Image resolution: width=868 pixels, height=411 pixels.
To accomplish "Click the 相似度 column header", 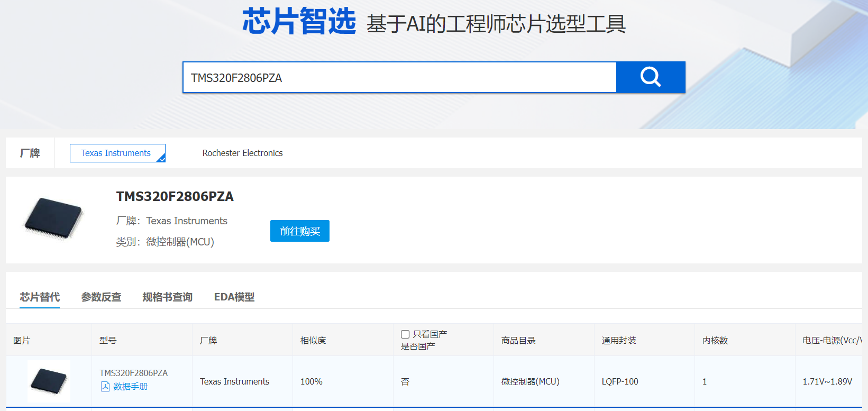I will (313, 341).
